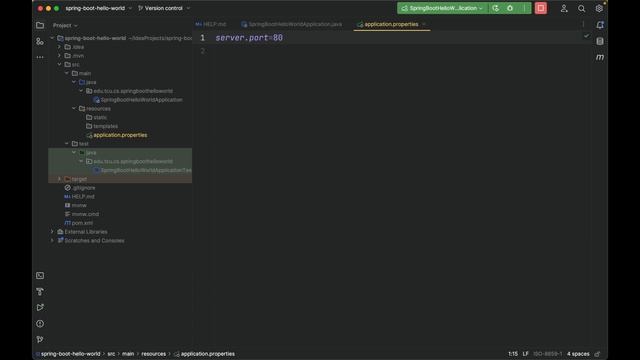Select the application.properties editor tab

[x=391, y=24]
